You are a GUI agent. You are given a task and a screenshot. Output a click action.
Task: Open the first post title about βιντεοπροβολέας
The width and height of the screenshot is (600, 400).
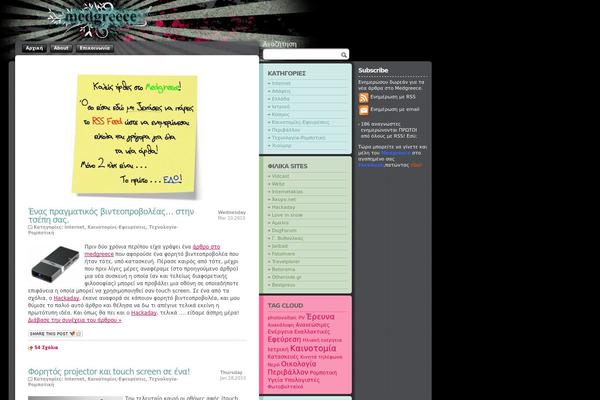pos(111,216)
